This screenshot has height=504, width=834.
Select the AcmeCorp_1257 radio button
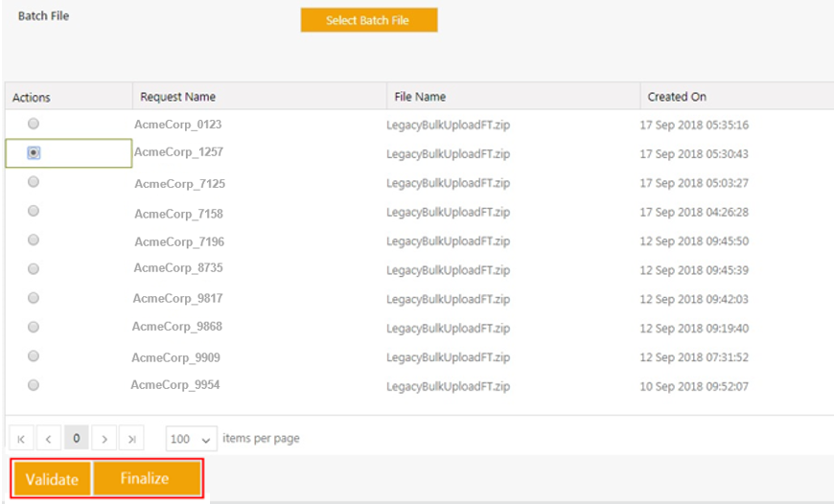coord(34,152)
